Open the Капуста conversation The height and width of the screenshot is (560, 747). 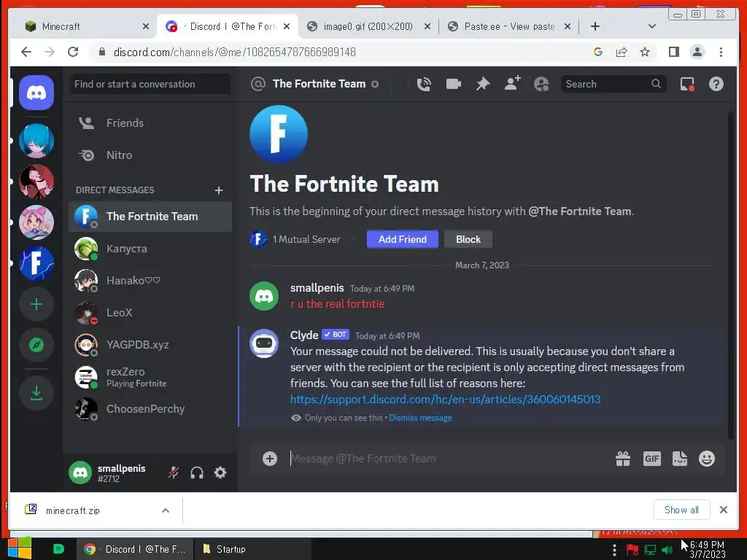(150, 249)
